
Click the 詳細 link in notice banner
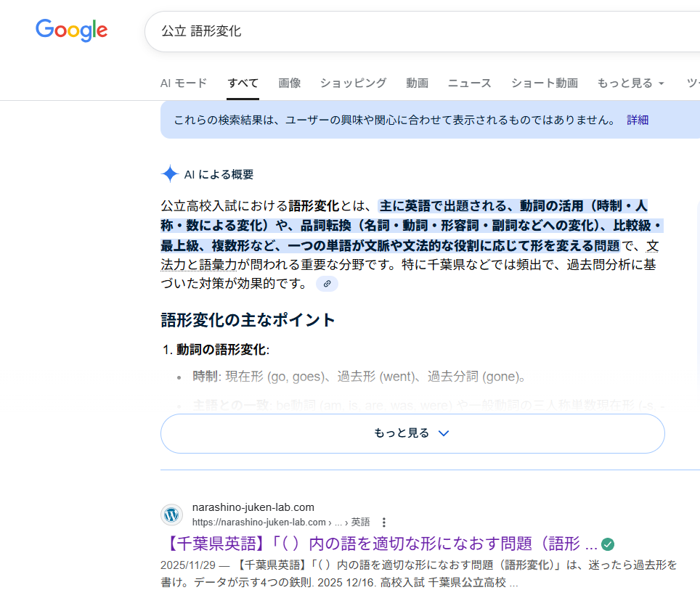[638, 120]
